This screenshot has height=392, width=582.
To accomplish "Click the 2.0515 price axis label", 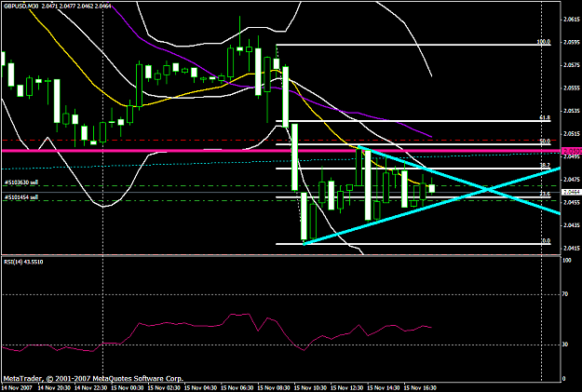I will pyautogui.click(x=572, y=133).
